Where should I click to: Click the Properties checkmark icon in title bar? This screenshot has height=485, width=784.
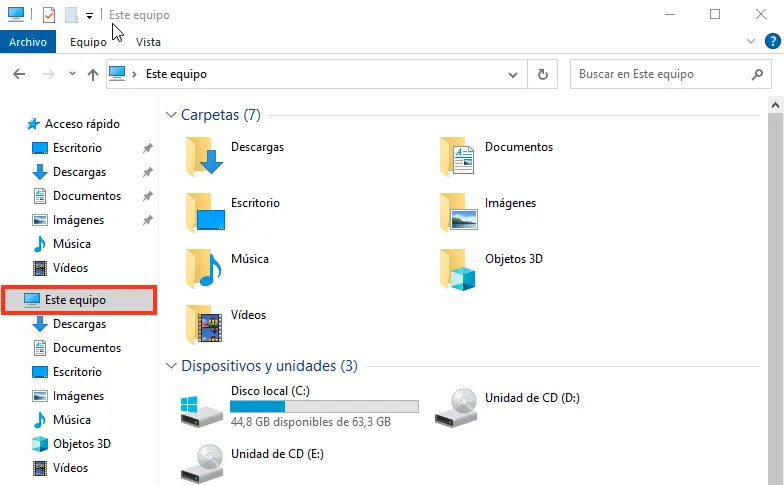(48, 15)
